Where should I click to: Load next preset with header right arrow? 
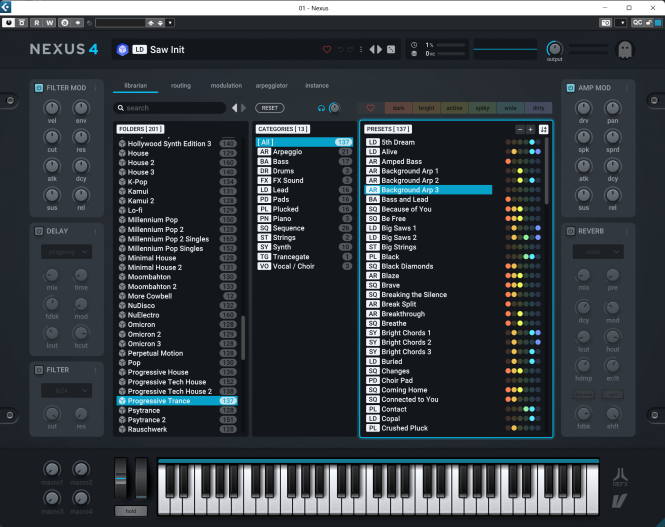click(x=379, y=50)
